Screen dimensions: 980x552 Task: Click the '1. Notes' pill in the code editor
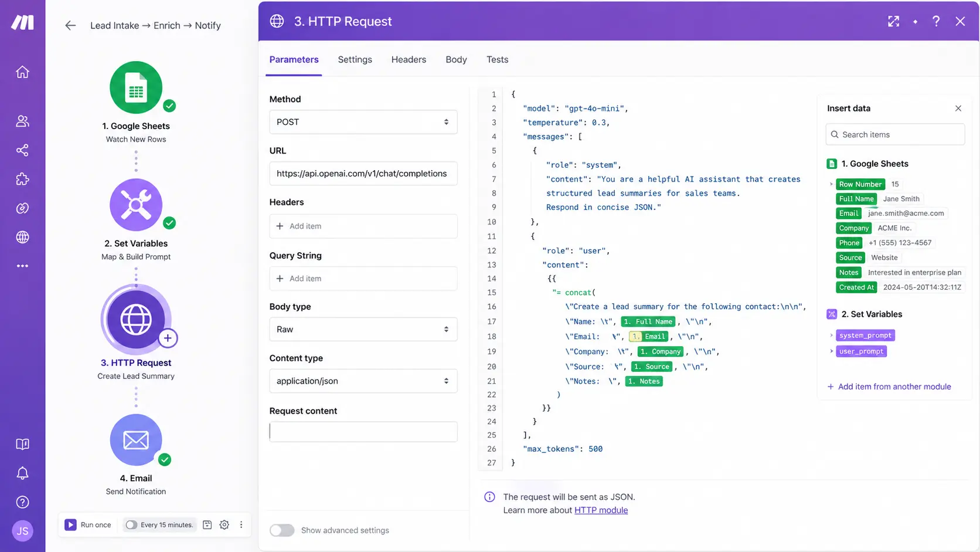click(x=644, y=381)
